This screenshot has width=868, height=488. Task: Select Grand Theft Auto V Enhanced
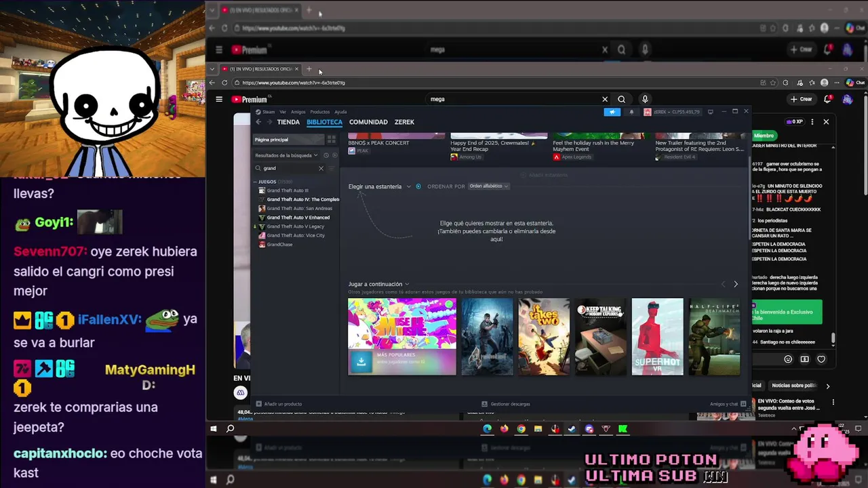point(294,218)
